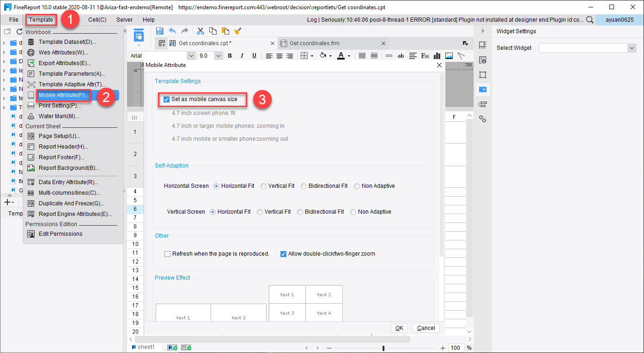
Task: Close the Mobile Attribute dialog
Action: click(x=439, y=65)
